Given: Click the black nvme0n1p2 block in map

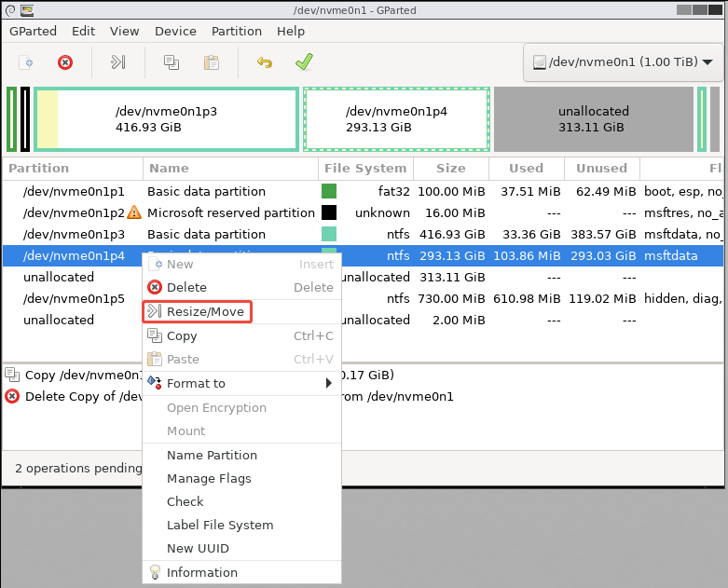Looking at the screenshot, I should [25, 119].
